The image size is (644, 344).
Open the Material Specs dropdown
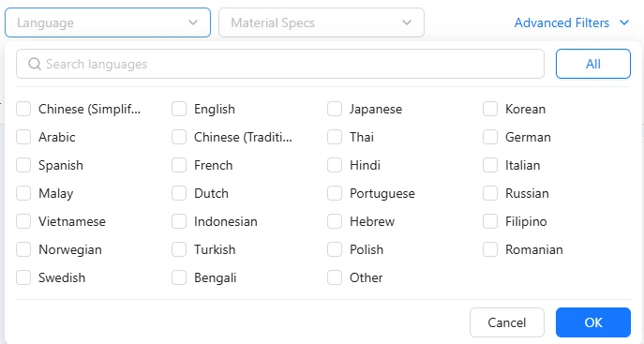[x=322, y=22]
